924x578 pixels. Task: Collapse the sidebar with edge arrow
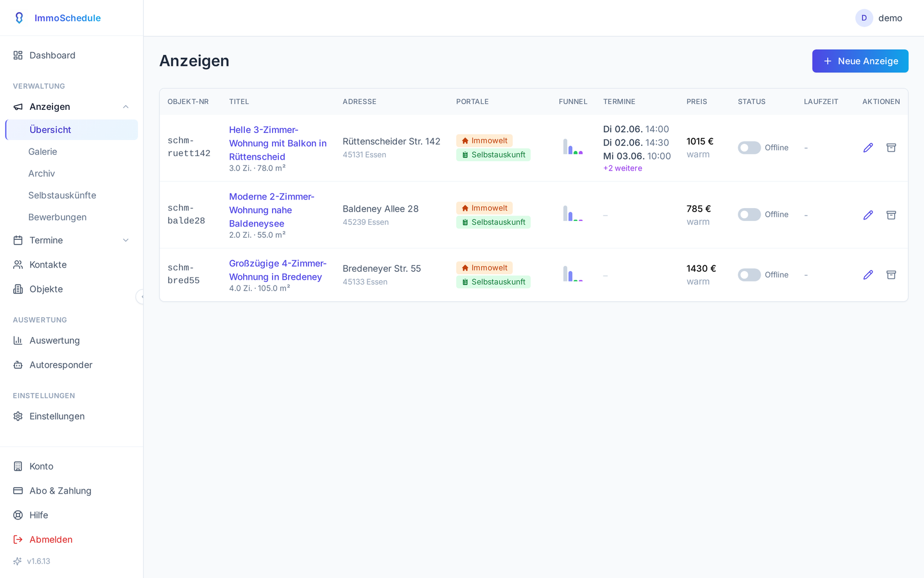tap(140, 297)
